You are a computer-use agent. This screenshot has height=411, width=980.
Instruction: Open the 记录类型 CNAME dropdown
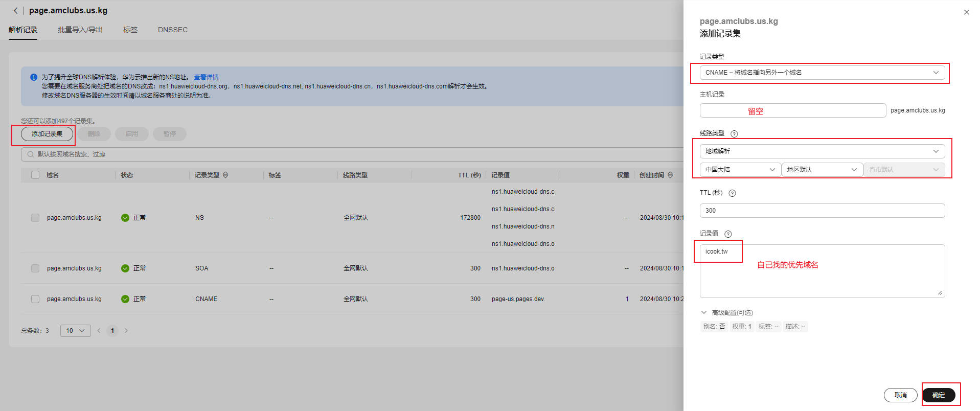tap(822, 73)
